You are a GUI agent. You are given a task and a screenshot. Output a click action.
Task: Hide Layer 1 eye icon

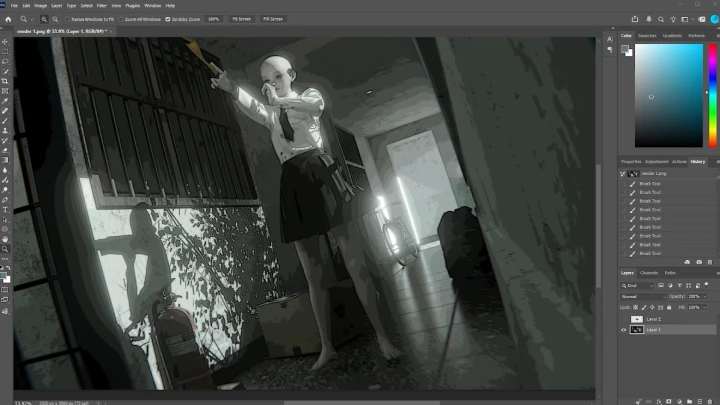click(624, 330)
